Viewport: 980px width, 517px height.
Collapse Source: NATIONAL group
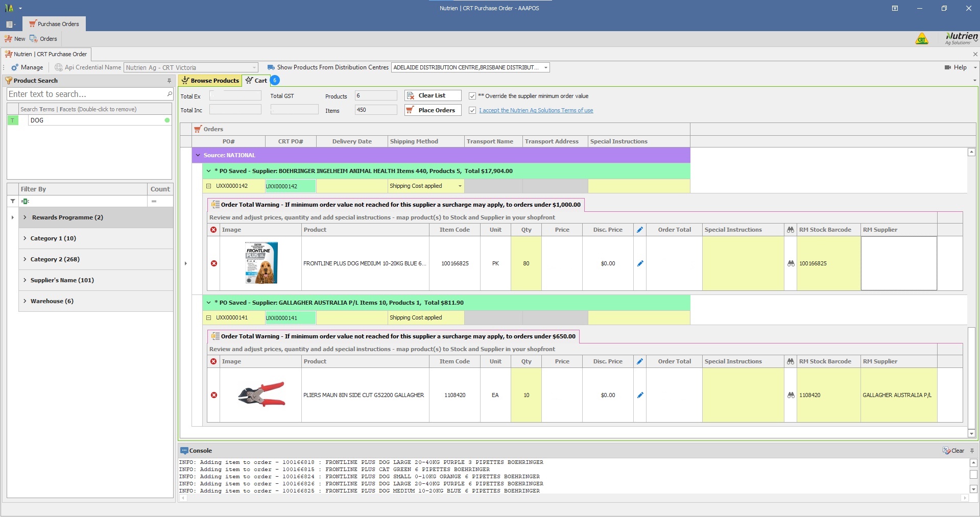pyautogui.click(x=198, y=155)
